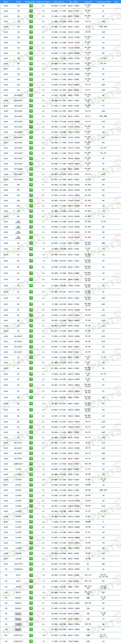The width and height of the screenshot is (121, 644).
Task: Click fuel icon in 100 AVANT row coded ACE
Action: 31,121
